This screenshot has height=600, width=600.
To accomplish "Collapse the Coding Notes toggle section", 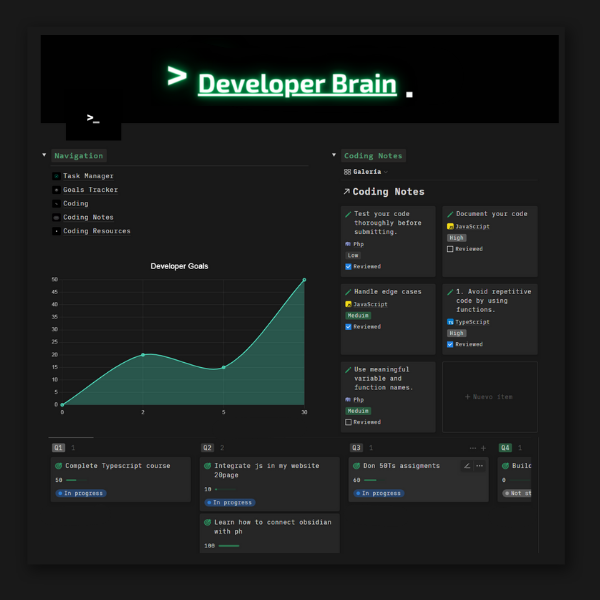I will 334,155.
